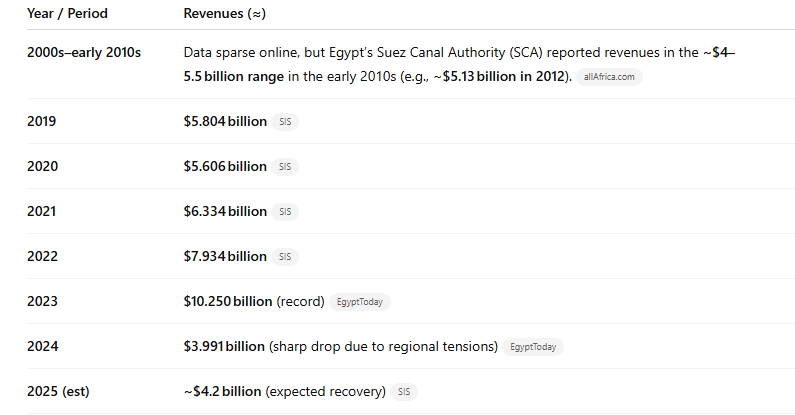Open the SIS source chip for 2022
This screenshot has width=795, height=415.
pyautogui.click(x=285, y=257)
